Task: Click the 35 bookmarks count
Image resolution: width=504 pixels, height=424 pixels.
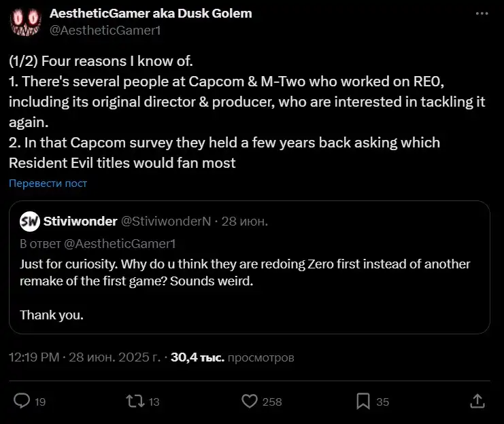Action: pos(383,402)
